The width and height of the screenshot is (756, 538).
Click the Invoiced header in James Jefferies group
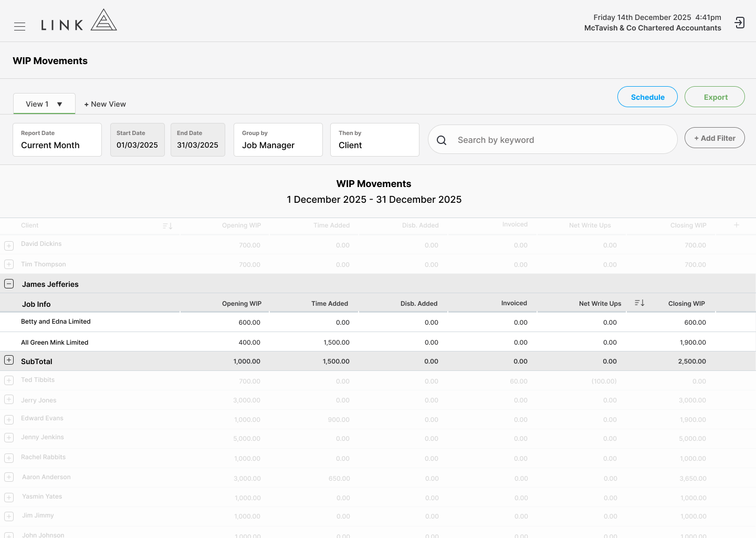pos(514,303)
